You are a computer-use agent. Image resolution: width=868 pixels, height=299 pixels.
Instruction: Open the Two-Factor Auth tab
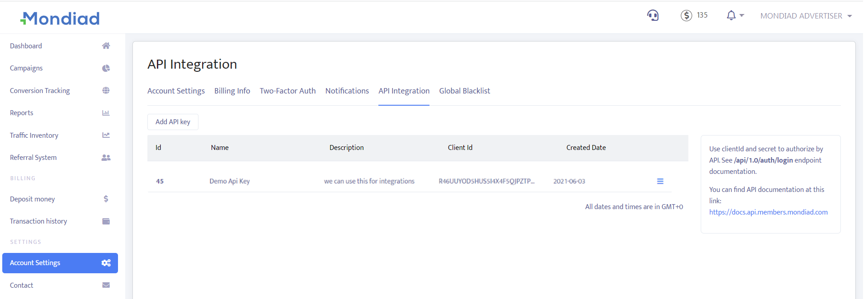click(x=288, y=91)
